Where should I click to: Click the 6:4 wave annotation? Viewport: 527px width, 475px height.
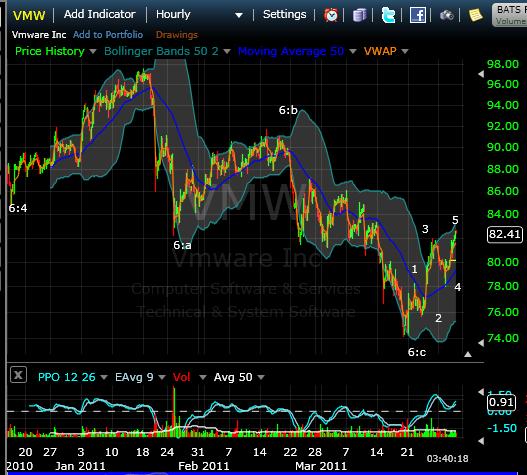tap(18, 208)
